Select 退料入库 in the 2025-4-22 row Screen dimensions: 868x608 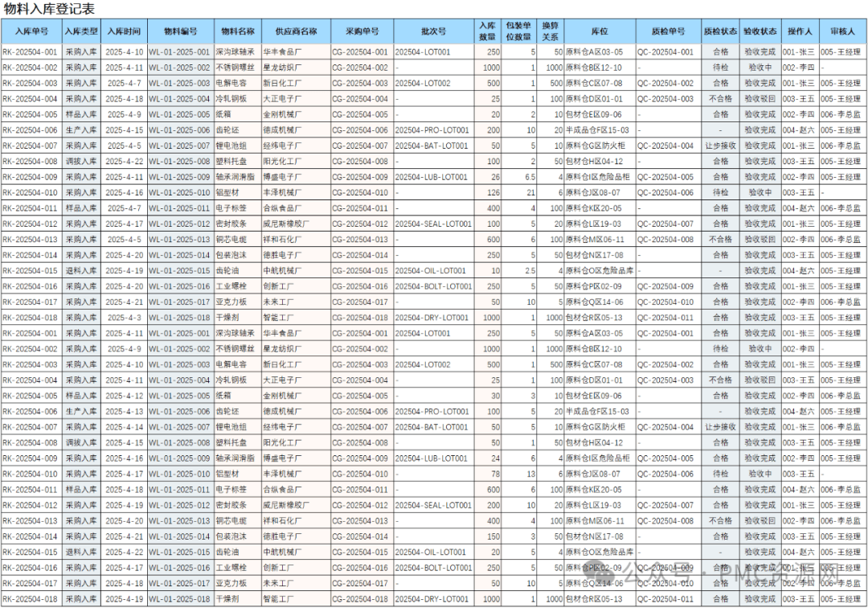(81, 552)
